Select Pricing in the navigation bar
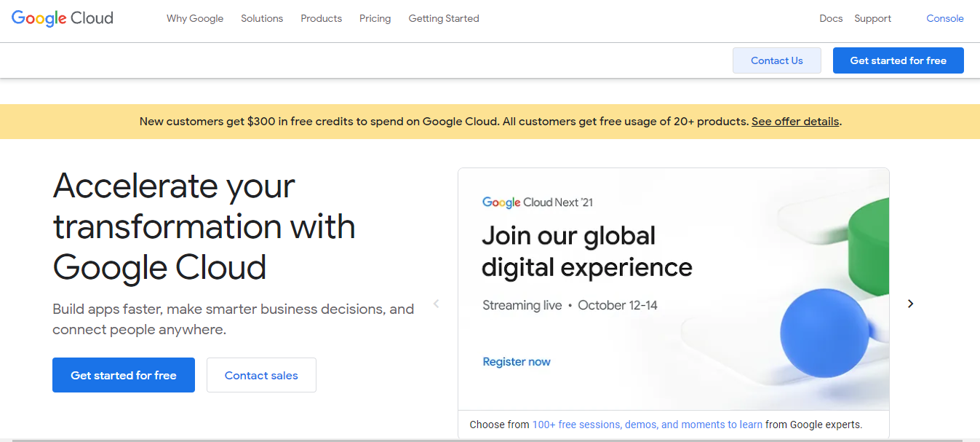The height and width of the screenshot is (442, 980). (375, 19)
